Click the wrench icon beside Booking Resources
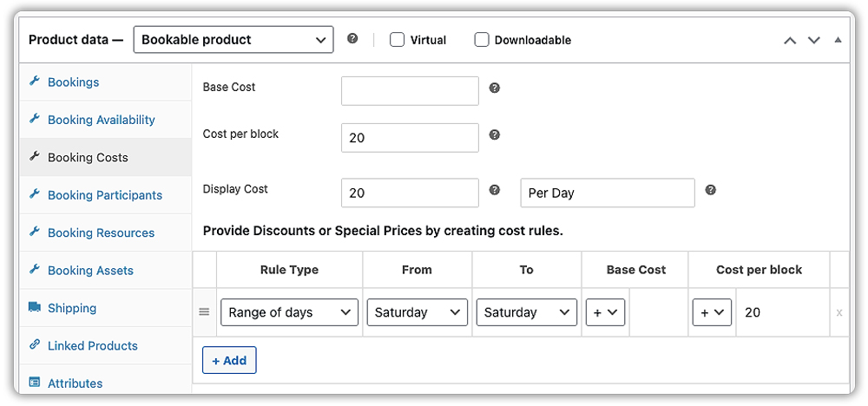Screen dimensions: 868x406 click(35, 232)
